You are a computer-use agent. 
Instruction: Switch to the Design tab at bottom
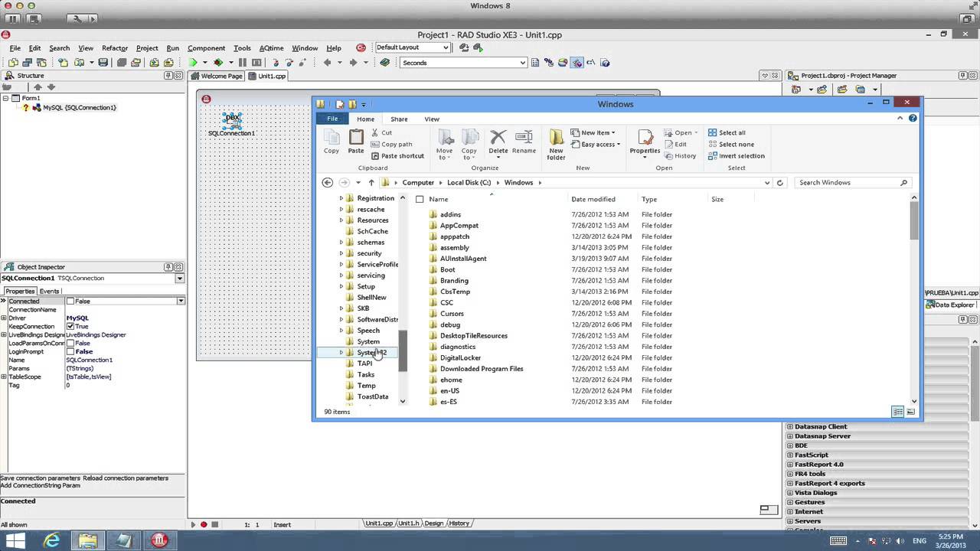[x=434, y=523]
